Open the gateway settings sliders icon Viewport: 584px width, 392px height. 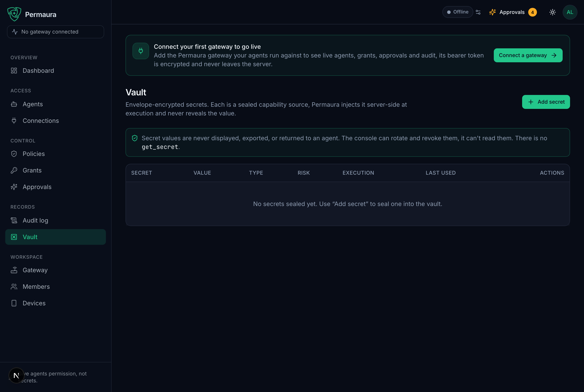coord(478,12)
